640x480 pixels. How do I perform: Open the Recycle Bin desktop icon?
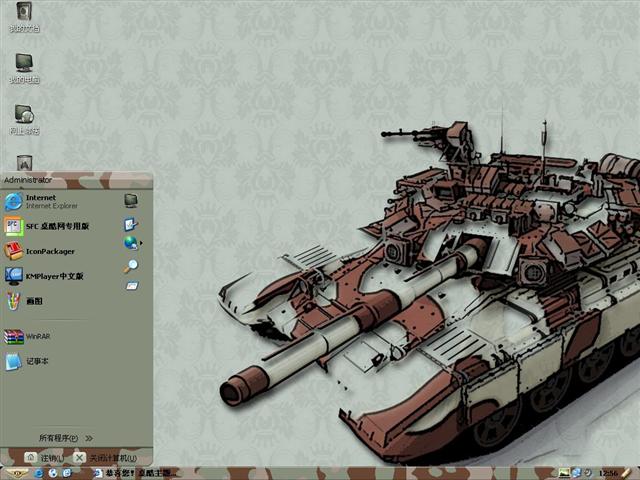(x=24, y=162)
